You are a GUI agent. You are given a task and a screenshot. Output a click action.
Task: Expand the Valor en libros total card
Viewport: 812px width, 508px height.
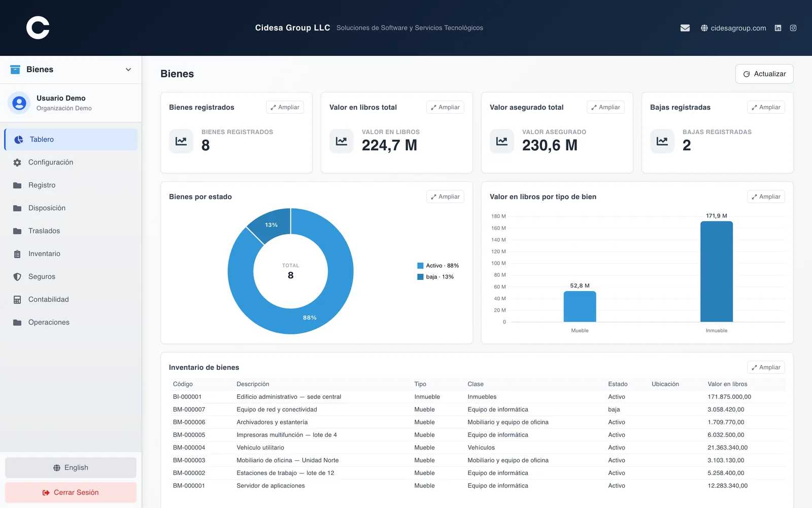click(445, 107)
